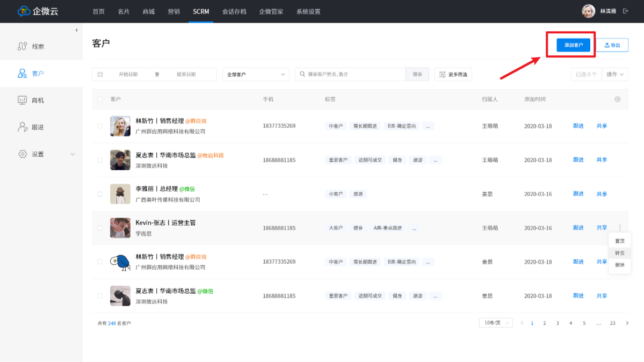Viewport: 644px width, 362px height.
Task: Click the column settings gear icon
Action: [617, 99]
